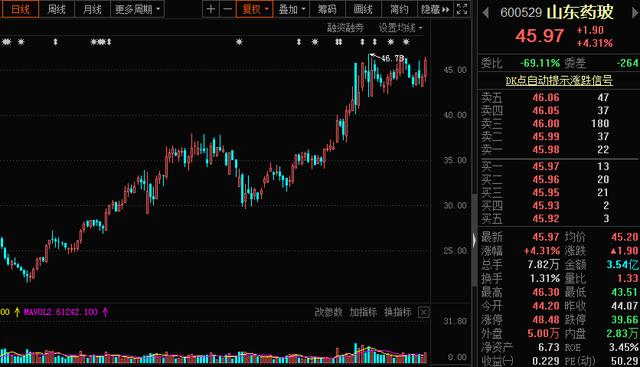Screen dimensions: 640x367
Task: Click the 45.00 price axis label
Action: point(455,70)
